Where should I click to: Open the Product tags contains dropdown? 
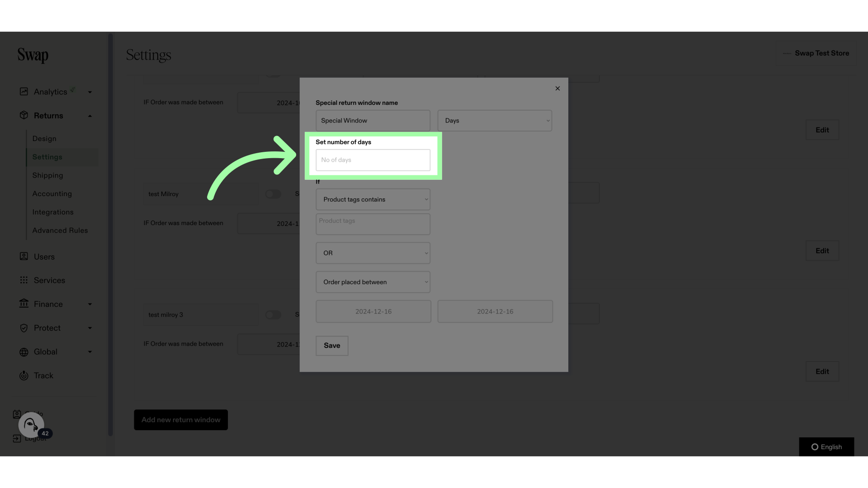[x=373, y=199]
